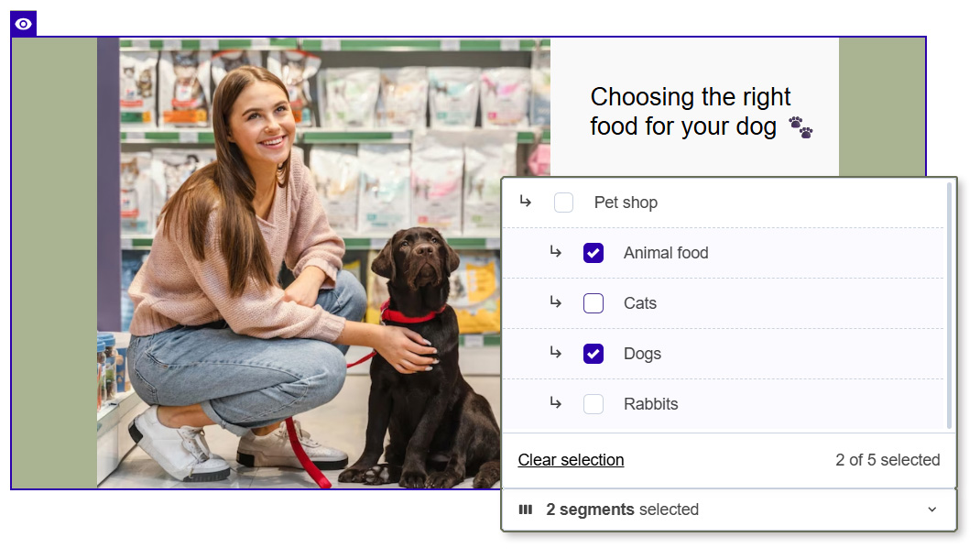Click the nested arrow icon beside Rabbits
This screenshot has height=559, width=980.
click(x=555, y=403)
